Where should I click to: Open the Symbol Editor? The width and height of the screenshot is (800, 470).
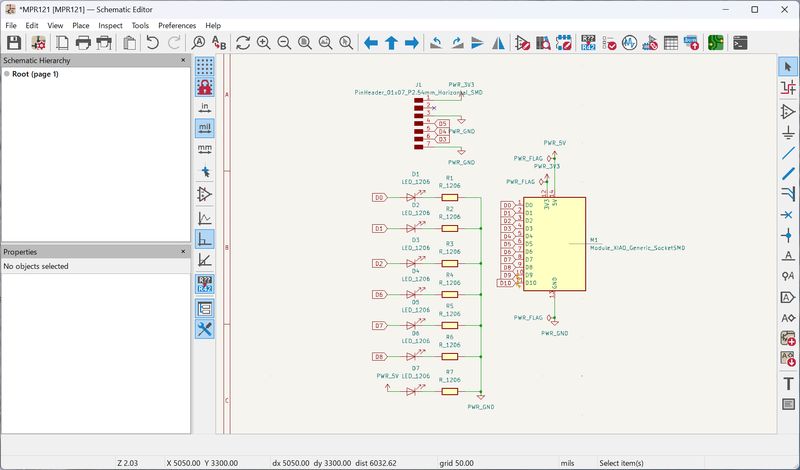coord(522,43)
